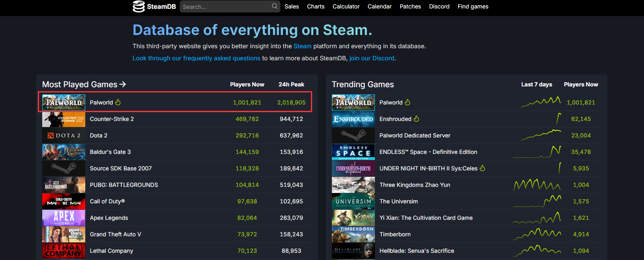Open the Three Kingdoms Zhao Yun thumbnail
The width and height of the screenshot is (644, 260).
pyautogui.click(x=353, y=185)
